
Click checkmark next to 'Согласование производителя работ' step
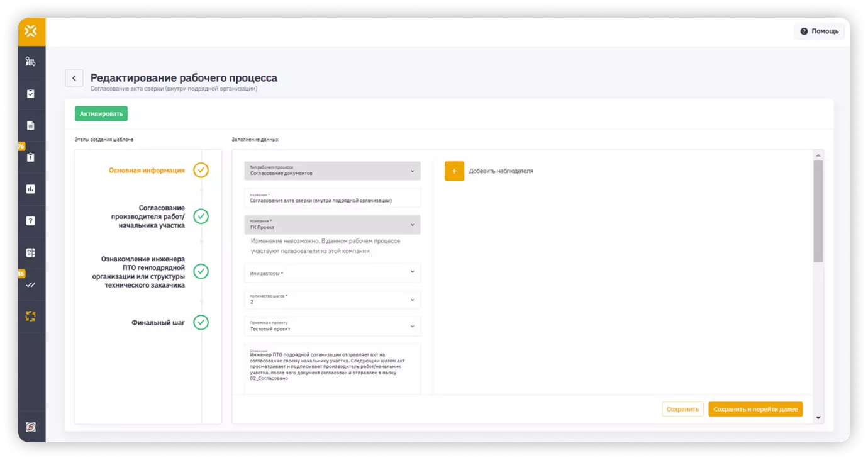tap(201, 216)
